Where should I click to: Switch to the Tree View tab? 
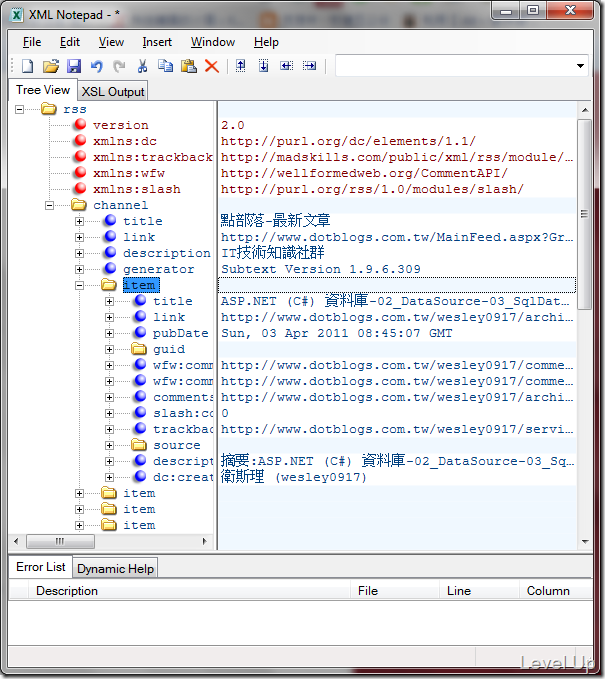coord(43,90)
